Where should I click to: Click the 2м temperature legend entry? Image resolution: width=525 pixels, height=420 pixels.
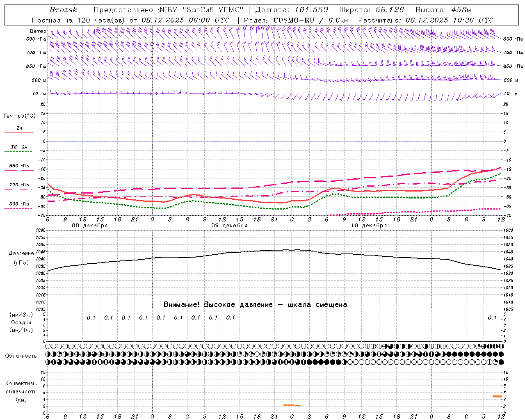[19, 128]
